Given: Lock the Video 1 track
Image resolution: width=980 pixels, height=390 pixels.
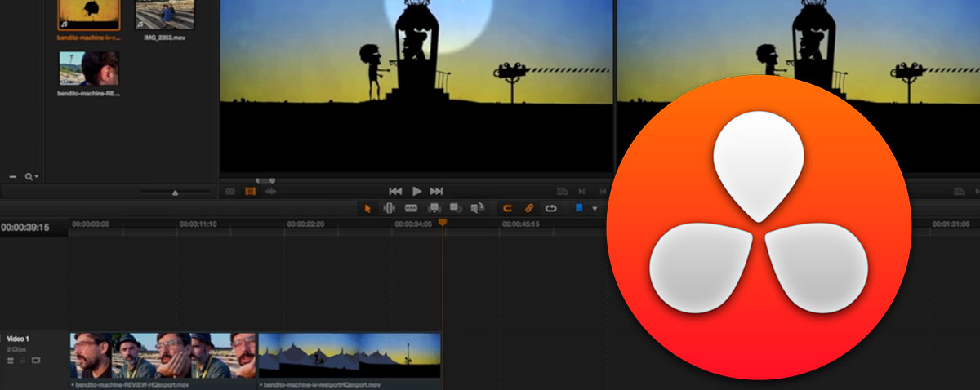Looking at the screenshot, I should click(23, 360).
